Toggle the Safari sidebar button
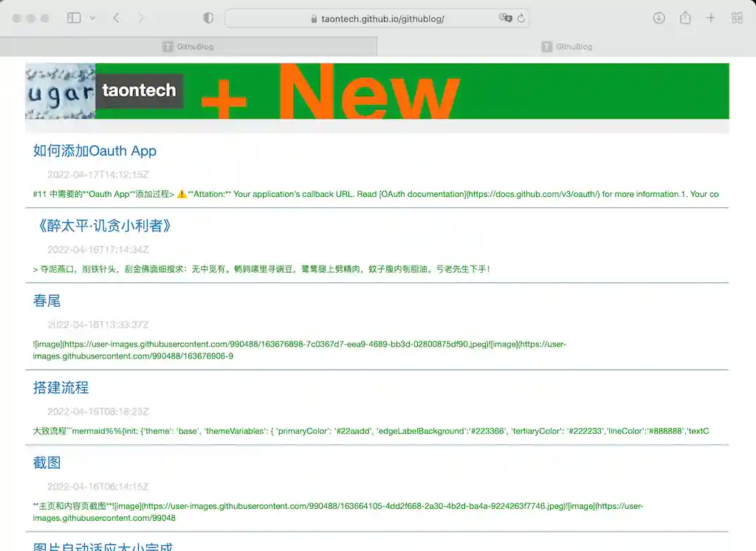 (74, 18)
